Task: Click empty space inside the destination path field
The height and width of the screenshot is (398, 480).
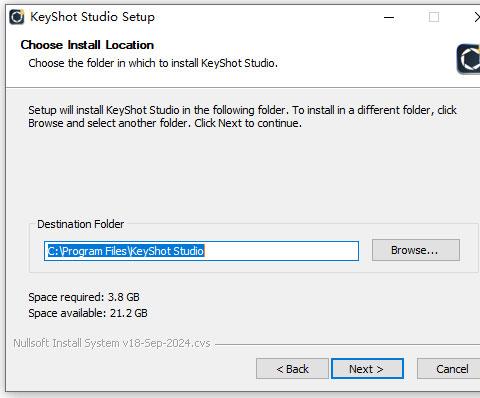Action: pyautogui.click(x=281, y=251)
